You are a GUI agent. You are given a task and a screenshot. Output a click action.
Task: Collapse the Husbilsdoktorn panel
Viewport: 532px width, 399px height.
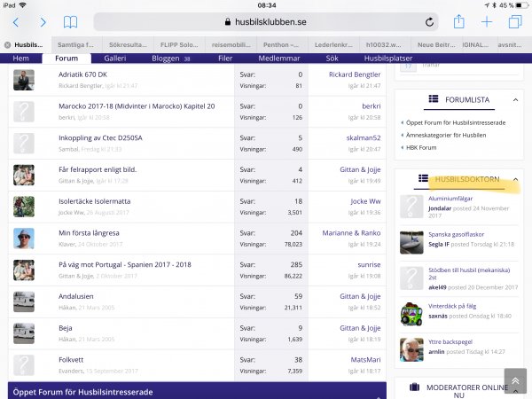pyautogui.click(x=516, y=179)
